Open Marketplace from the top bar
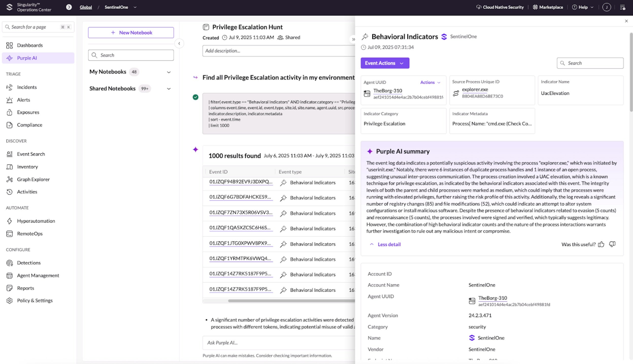 coord(548,7)
